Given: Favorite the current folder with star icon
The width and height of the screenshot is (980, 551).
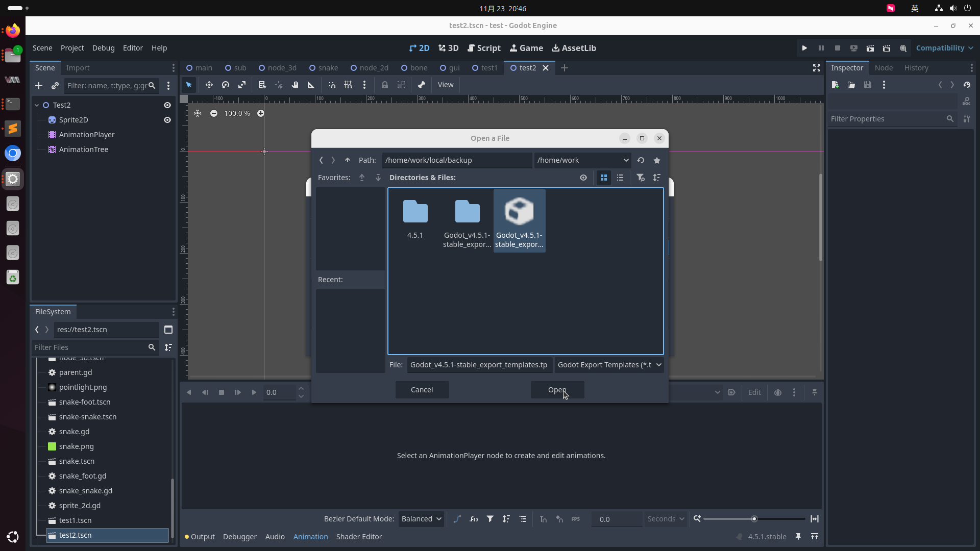Looking at the screenshot, I should point(657,160).
